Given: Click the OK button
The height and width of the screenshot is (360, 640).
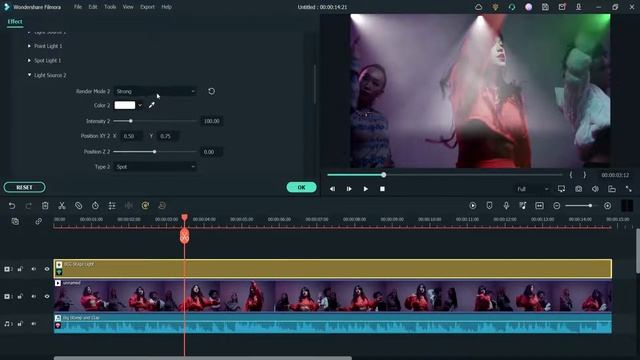Looking at the screenshot, I should 301,187.
